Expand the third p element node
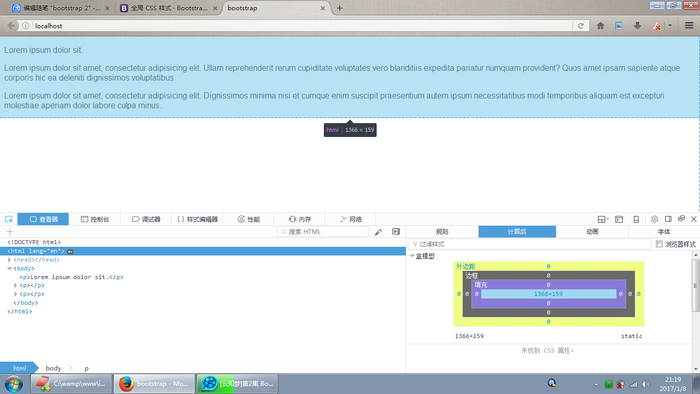The image size is (700, 394). click(x=16, y=294)
